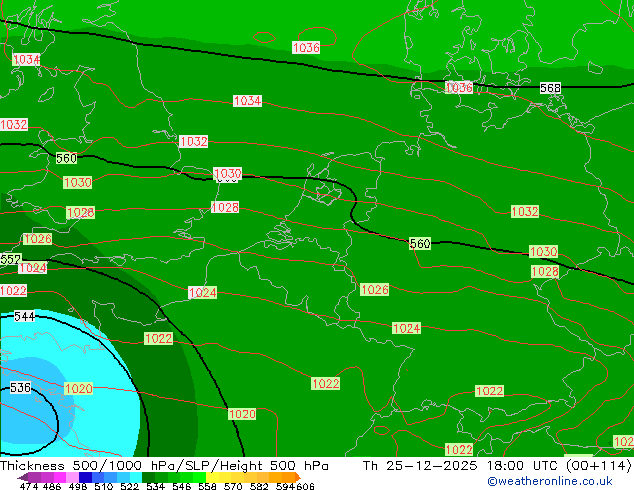Screen dimensions: 634x490
Task: Click the 568 height contour label
Action: [x=550, y=88]
